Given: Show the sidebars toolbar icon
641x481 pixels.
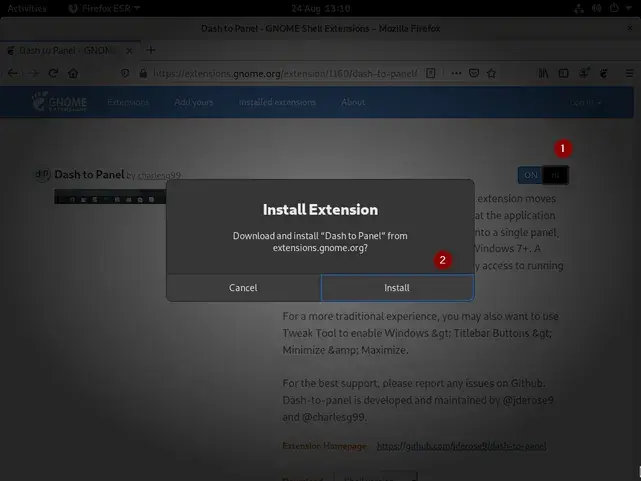Looking at the screenshot, I should (564, 73).
